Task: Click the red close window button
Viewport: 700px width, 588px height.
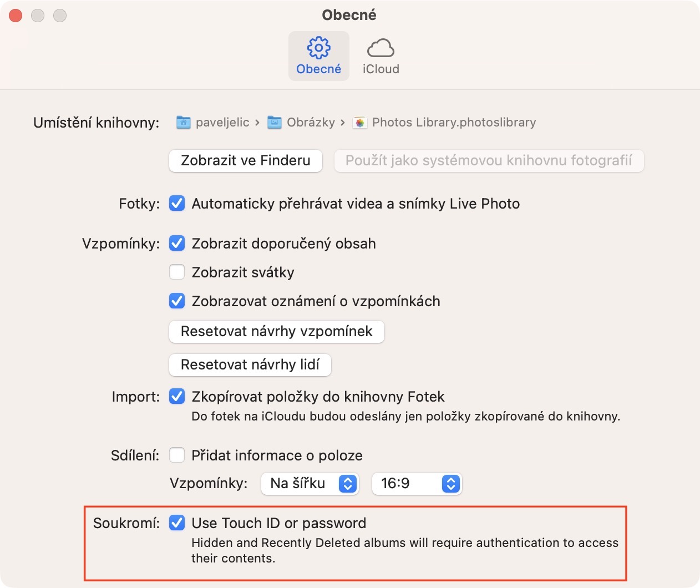Action: click(16, 16)
